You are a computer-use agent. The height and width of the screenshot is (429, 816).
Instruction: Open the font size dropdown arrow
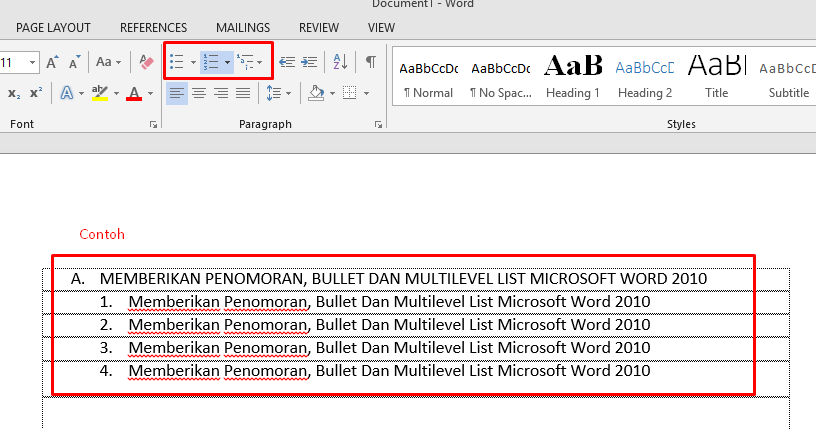click(32, 62)
